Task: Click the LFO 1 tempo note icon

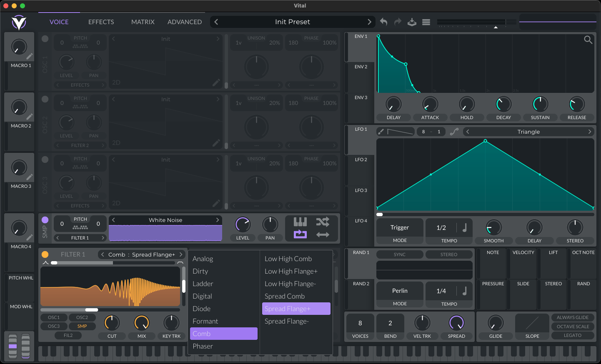Action: [x=465, y=227]
